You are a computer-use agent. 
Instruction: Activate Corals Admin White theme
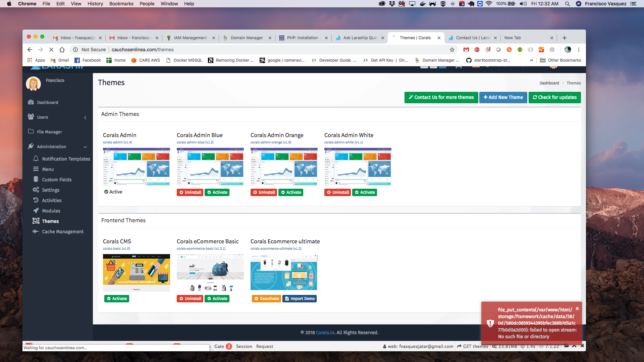click(365, 192)
